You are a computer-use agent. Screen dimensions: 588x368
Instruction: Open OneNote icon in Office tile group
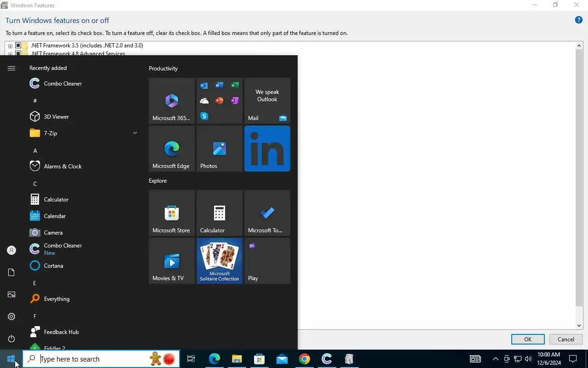235,101
